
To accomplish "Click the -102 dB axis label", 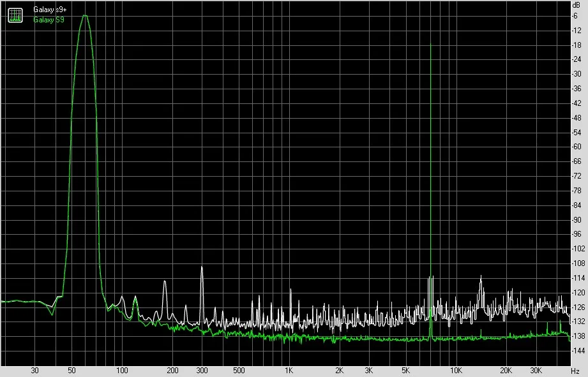I will [578, 248].
